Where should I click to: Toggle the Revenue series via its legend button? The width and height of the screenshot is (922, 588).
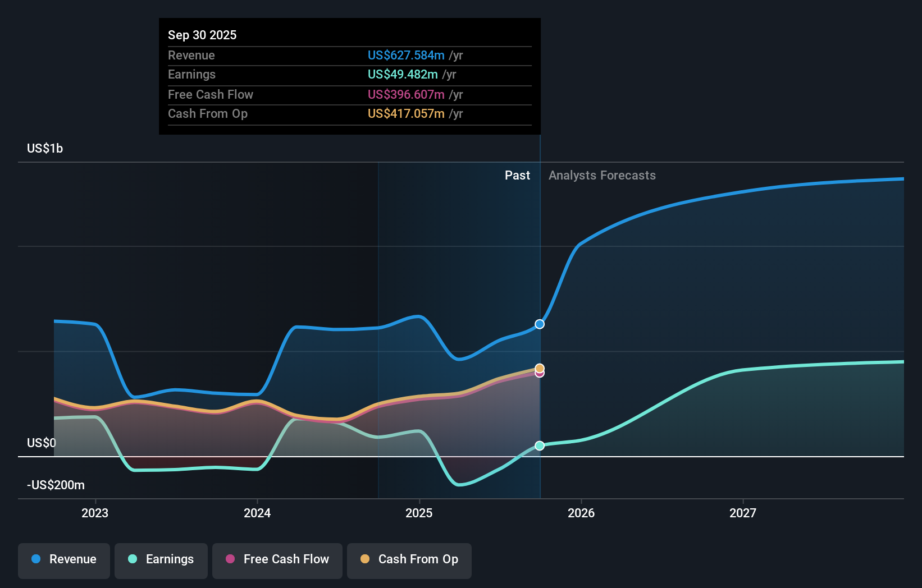click(63, 559)
